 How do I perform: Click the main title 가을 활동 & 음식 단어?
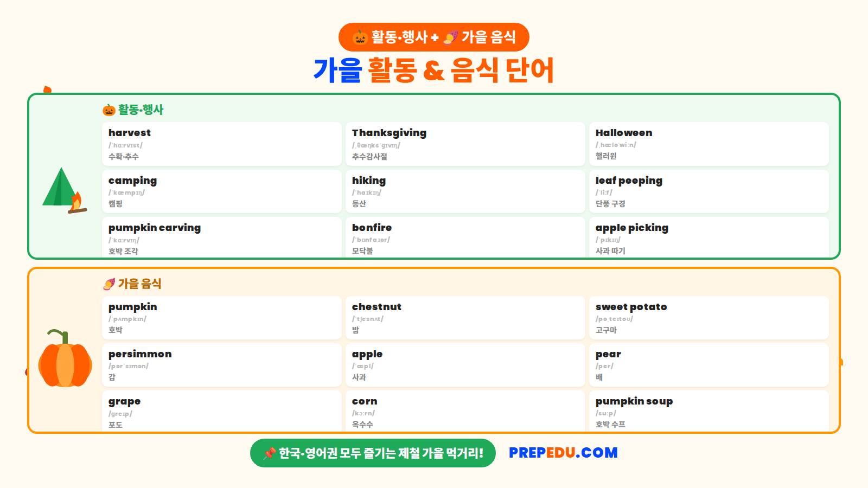(x=434, y=70)
